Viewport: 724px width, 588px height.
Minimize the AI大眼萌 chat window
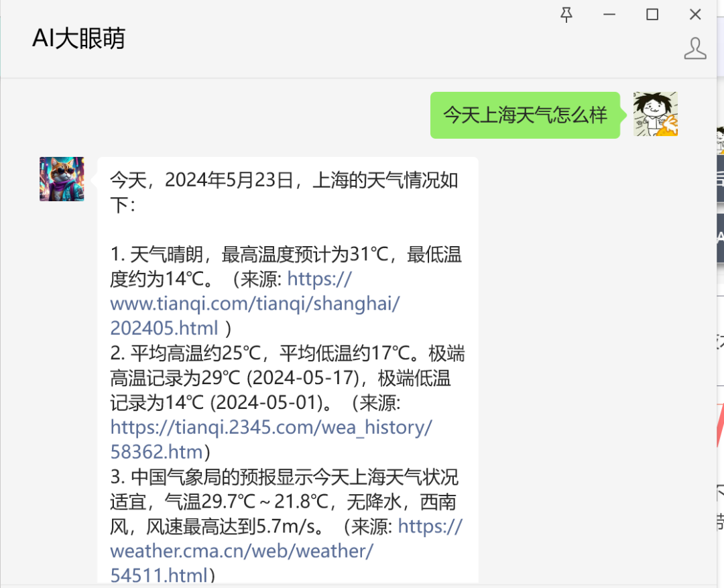tap(609, 15)
